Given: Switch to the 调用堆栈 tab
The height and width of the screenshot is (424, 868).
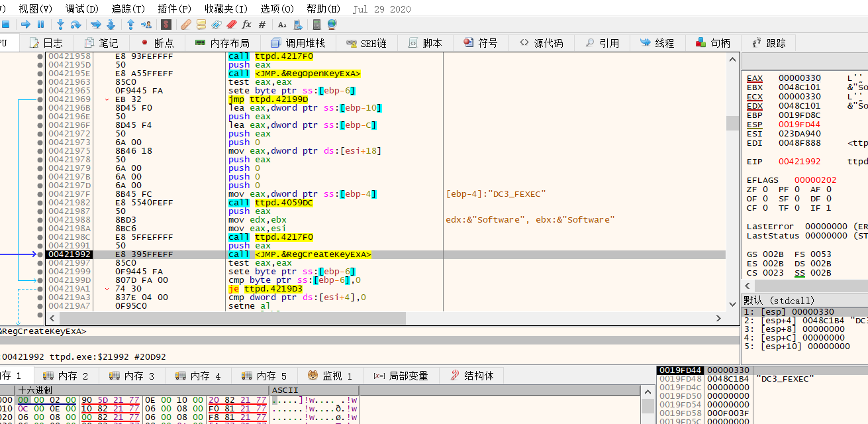Looking at the screenshot, I should 297,43.
